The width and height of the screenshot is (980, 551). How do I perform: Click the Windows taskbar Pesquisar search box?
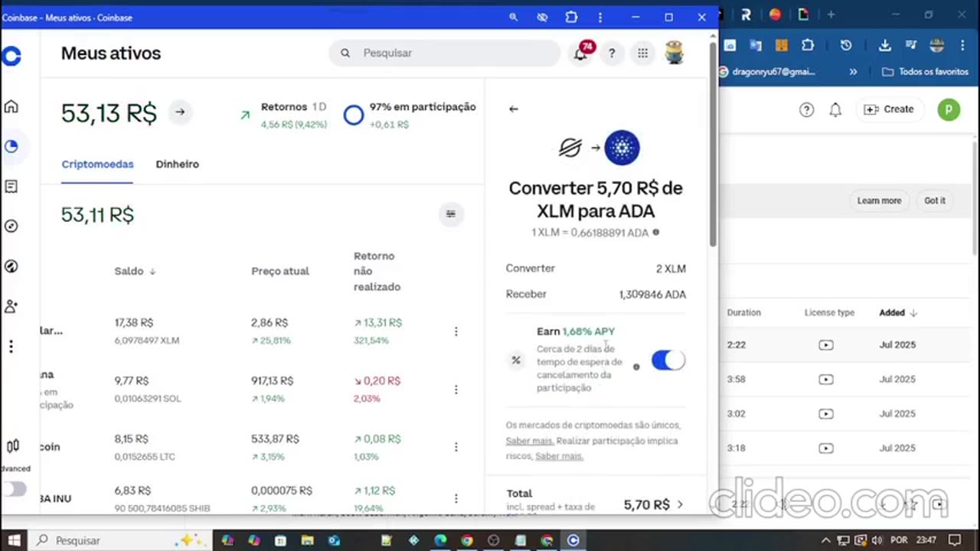coord(120,540)
